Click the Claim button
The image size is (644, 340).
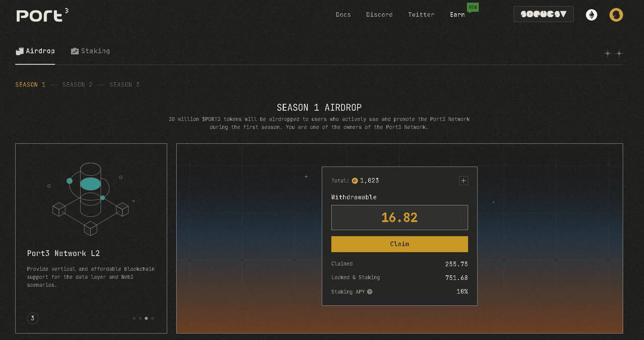(399, 244)
